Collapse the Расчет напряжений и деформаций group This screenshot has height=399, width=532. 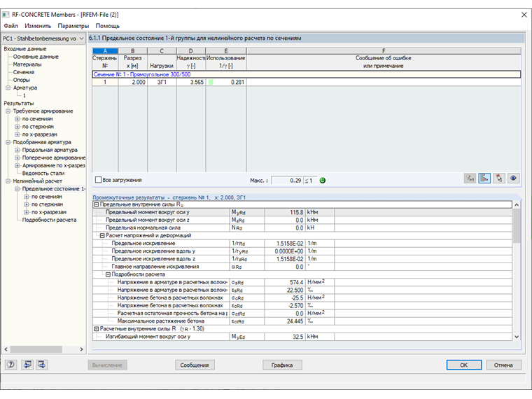tap(102, 235)
